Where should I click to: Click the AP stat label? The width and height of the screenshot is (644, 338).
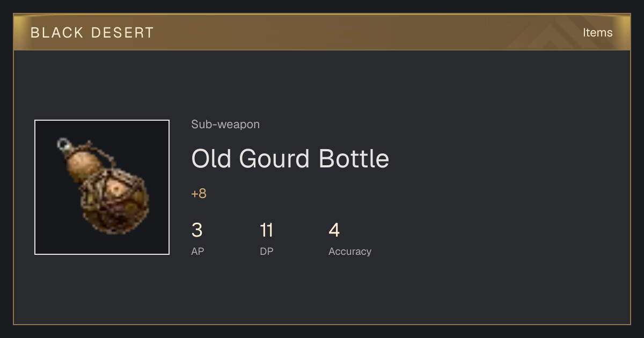(x=197, y=251)
